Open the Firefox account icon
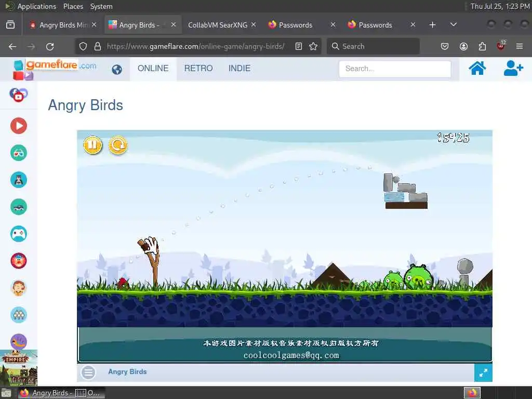The height and width of the screenshot is (399, 532). (463, 46)
